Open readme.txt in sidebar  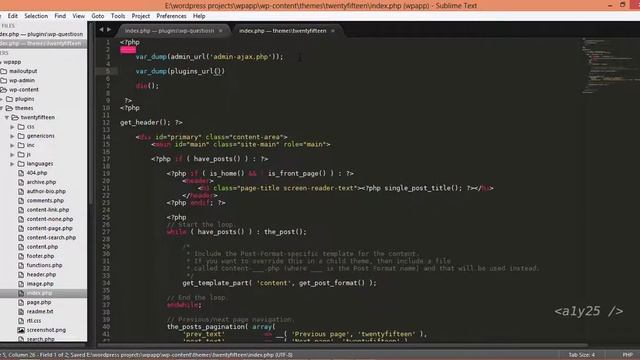40,311
